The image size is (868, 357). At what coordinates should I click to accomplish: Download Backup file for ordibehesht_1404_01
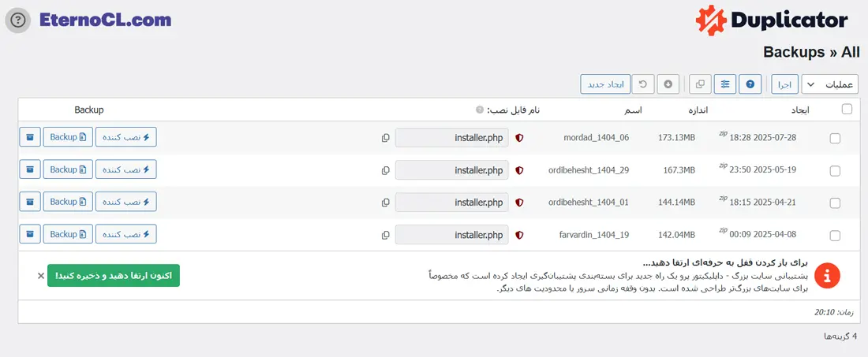(68, 202)
